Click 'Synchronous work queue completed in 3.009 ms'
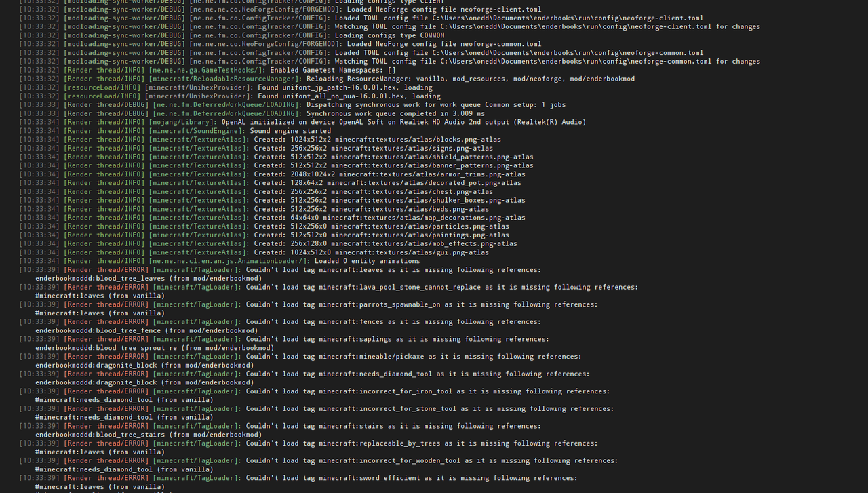 [252, 113]
